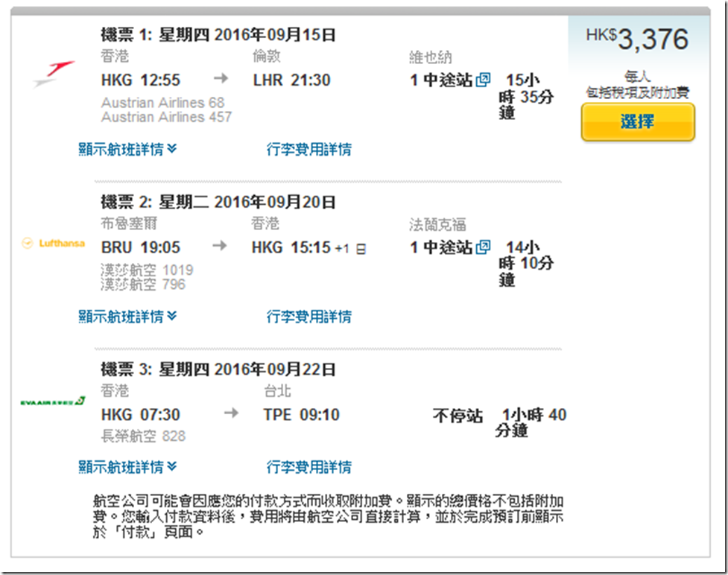Click the Austrian Airlines logo for ticket 1

(52, 74)
